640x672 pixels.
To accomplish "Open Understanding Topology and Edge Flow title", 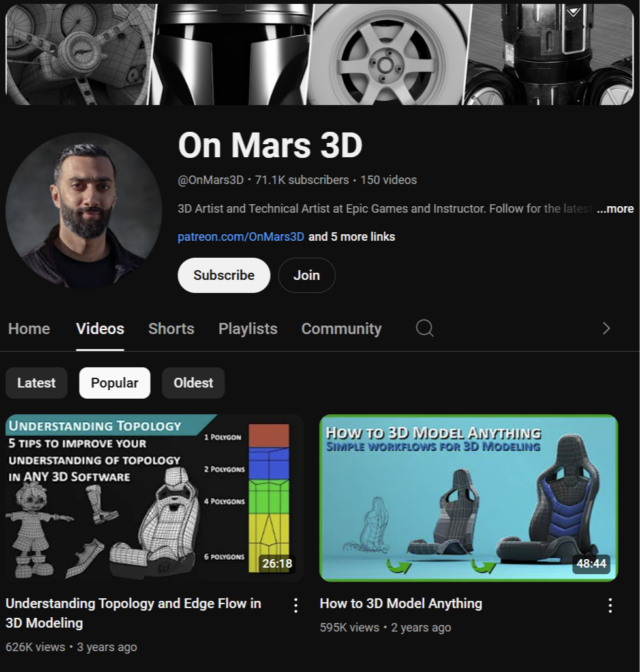I will pos(133,613).
